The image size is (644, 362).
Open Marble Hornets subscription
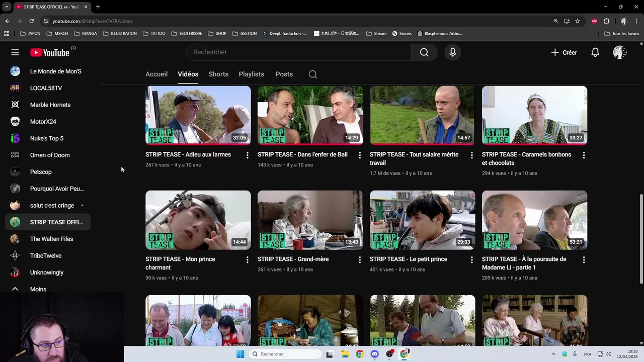(48, 105)
